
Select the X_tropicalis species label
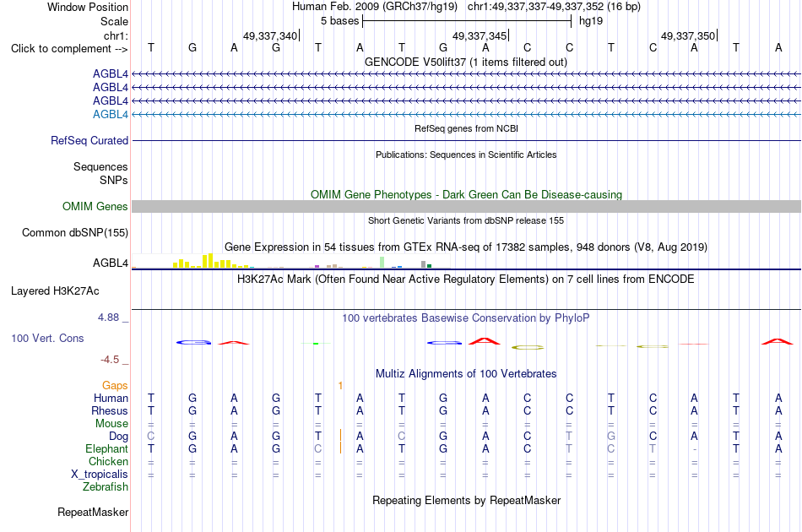coord(100,475)
